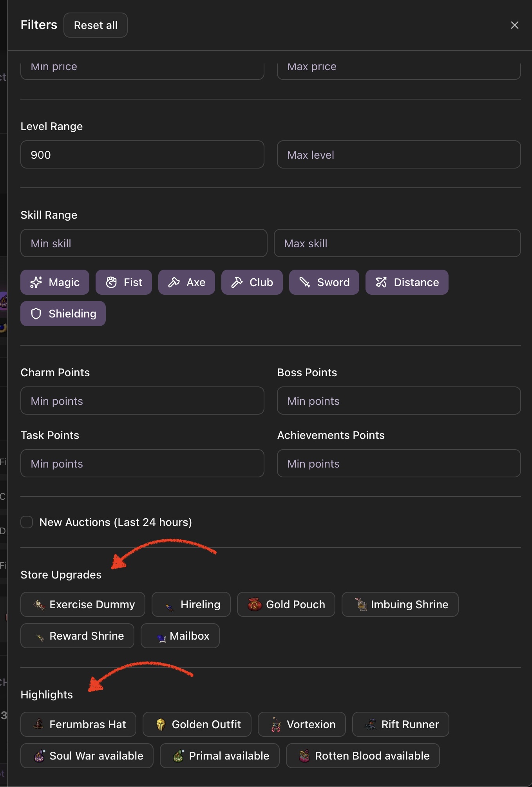The image size is (532, 787).
Task: Click the Ferumbras Hat icon
Action: tap(38, 724)
